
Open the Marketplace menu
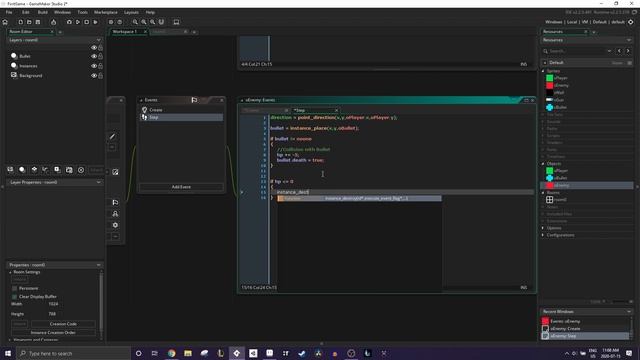106,12
